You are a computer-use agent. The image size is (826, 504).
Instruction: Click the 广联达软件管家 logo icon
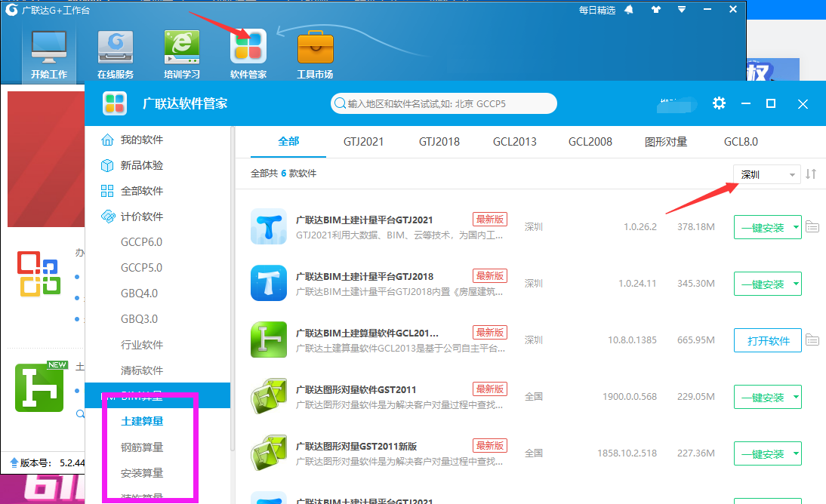[115, 103]
